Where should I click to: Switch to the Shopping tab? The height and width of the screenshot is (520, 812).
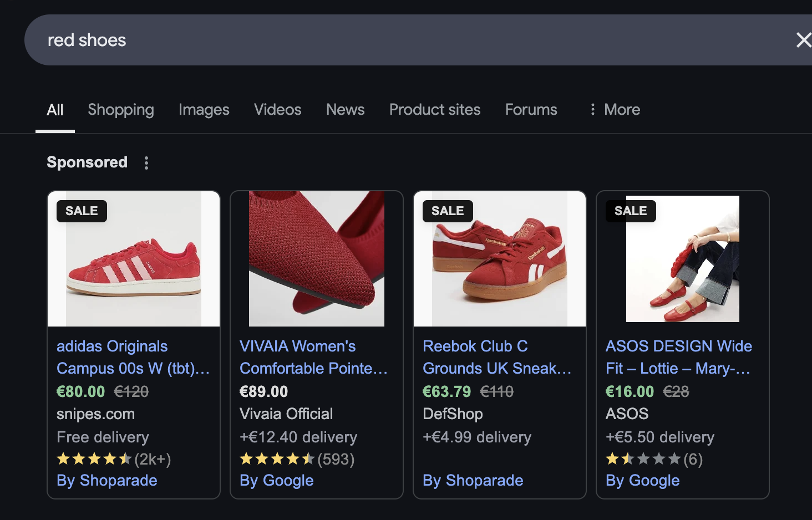pyautogui.click(x=121, y=110)
